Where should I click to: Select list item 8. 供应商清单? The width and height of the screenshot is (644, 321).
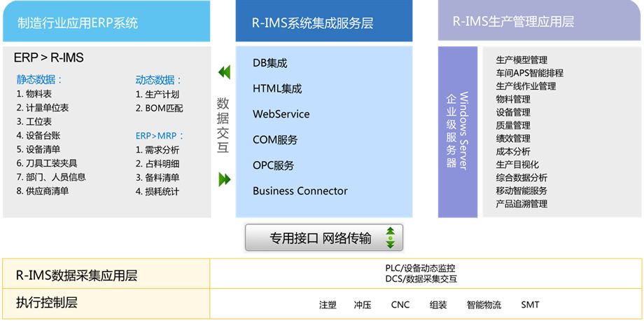coord(43,191)
